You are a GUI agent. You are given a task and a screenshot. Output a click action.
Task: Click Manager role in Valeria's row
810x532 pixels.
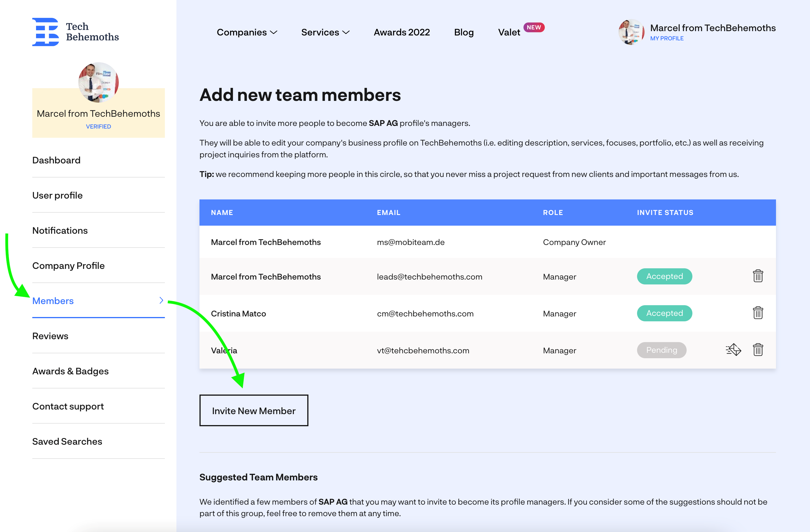pyautogui.click(x=560, y=350)
